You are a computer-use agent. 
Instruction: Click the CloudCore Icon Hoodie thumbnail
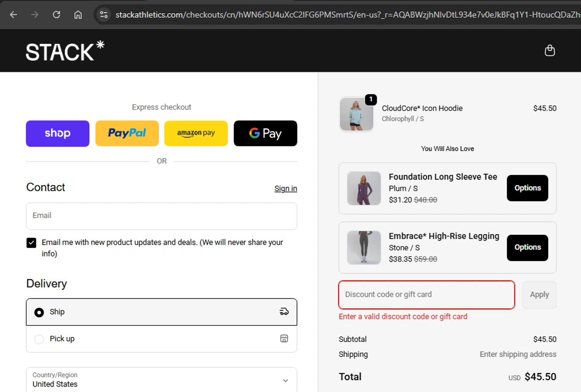pos(356,114)
